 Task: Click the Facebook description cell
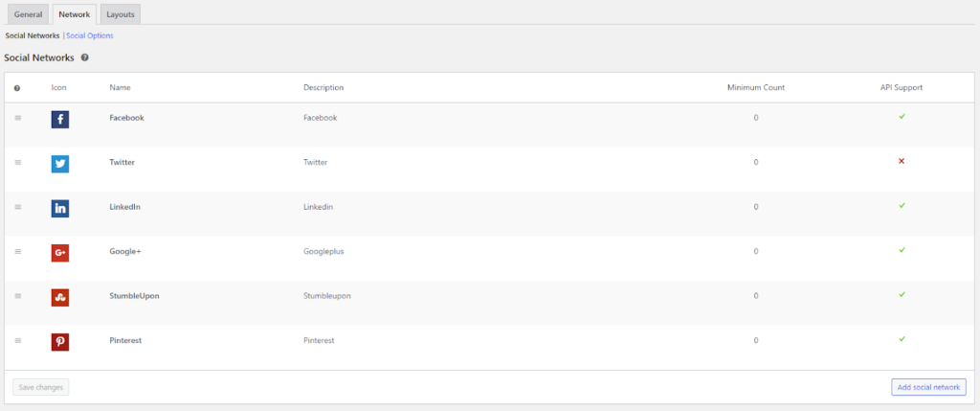tap(321, 118)
